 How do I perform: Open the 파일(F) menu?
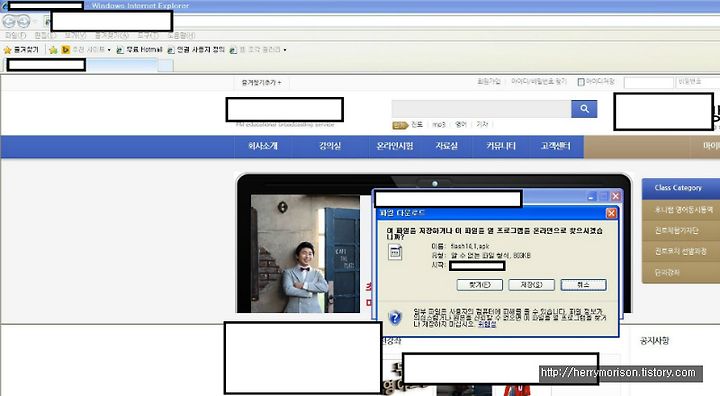16,35
